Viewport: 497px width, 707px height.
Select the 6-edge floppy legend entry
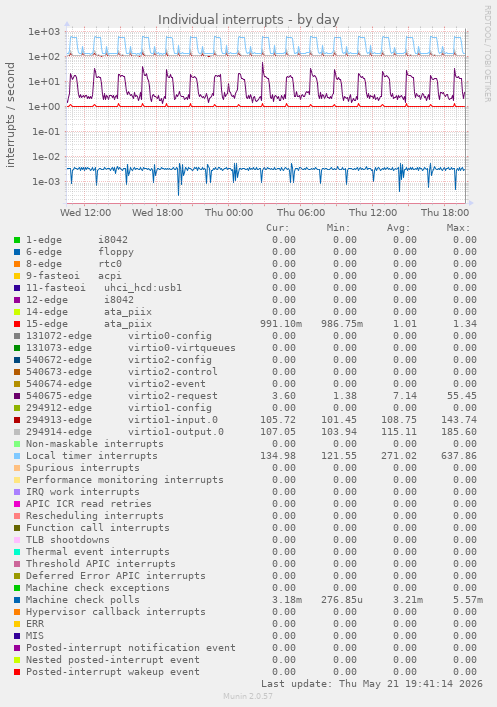[80, 252]
